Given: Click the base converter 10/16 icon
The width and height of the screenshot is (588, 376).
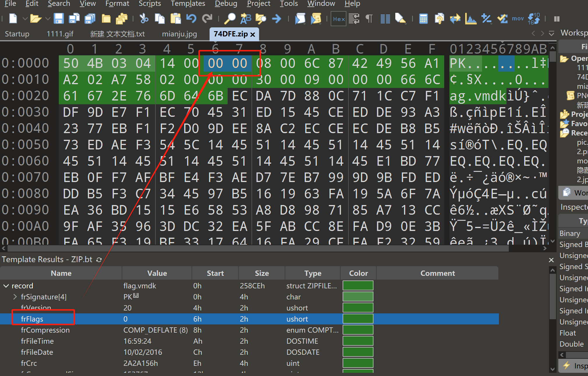Looking at the screenshot, I should (534, 19).
